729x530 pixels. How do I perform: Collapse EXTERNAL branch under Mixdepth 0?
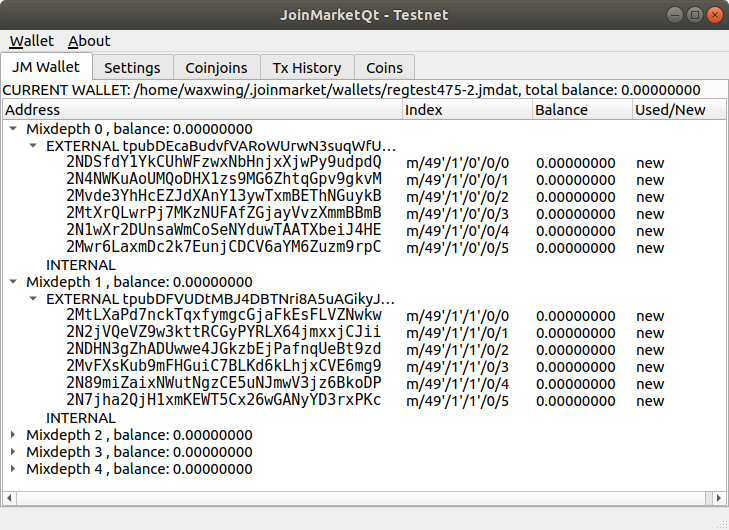pos(34,146)
